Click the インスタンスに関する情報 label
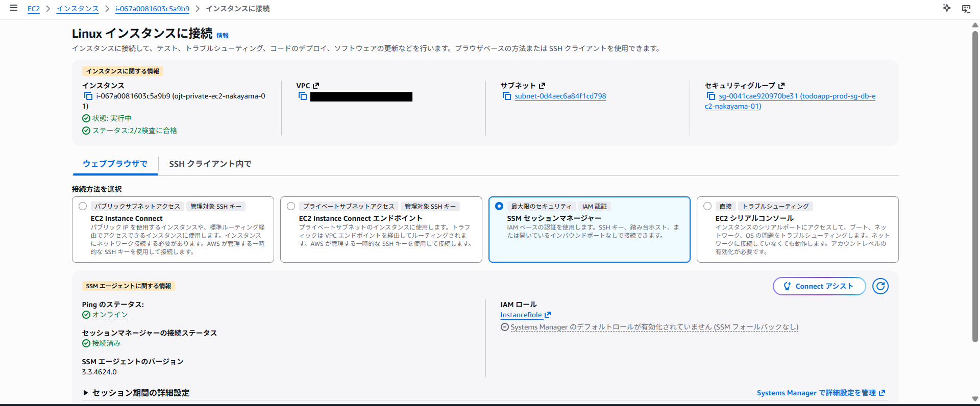Image resolution: width=980 pixels, height=406 pixels. (122, 71)
